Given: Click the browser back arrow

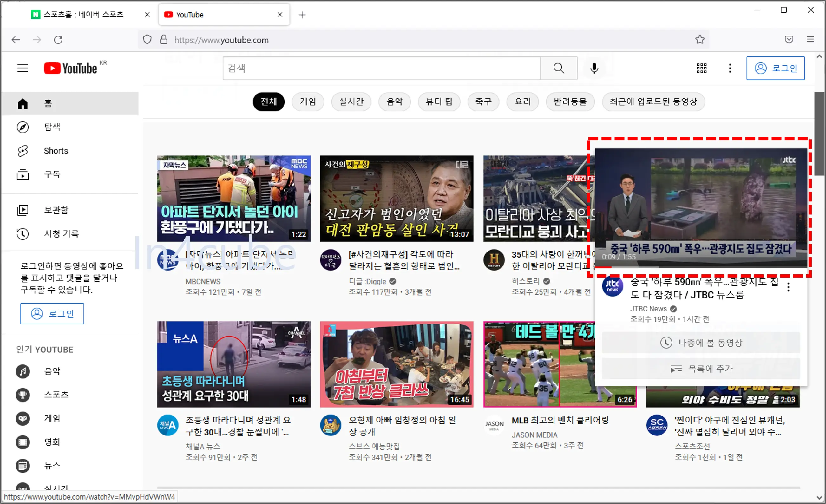Looking at the screenshot, I should pyautogui.click(x=16, y=40).
